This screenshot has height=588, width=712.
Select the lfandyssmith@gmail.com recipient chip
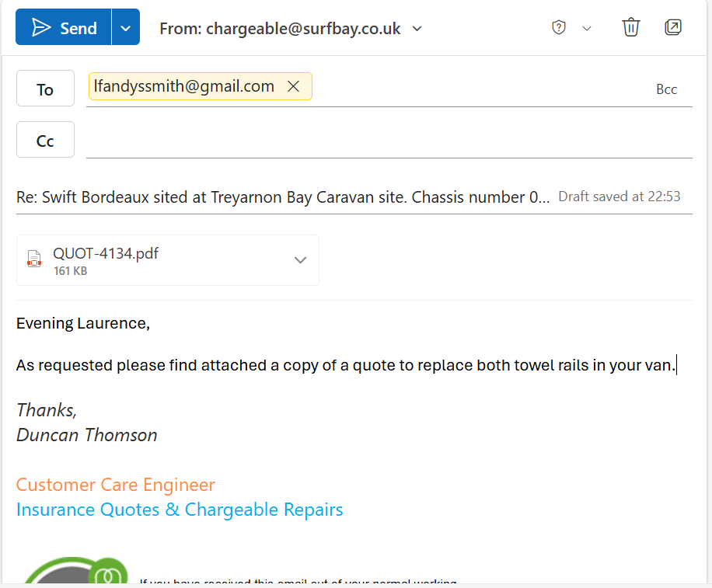[x=183, y=86]
